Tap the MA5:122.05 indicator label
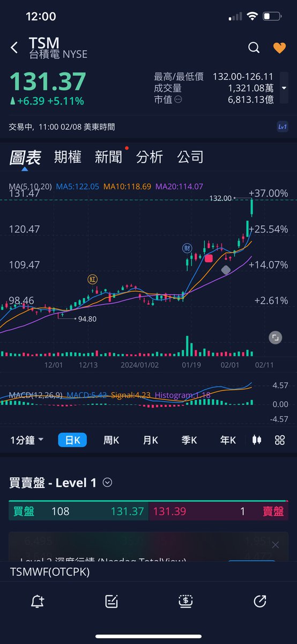297x644 pixels. pyautogui.click(x=77, y=187)
